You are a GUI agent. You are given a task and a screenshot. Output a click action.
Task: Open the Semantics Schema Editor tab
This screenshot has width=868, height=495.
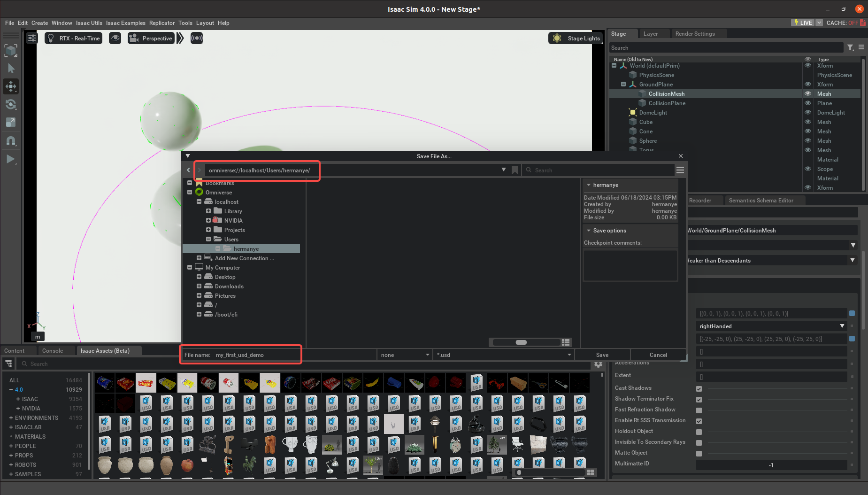pyautogui.click(x=761, y=201)
